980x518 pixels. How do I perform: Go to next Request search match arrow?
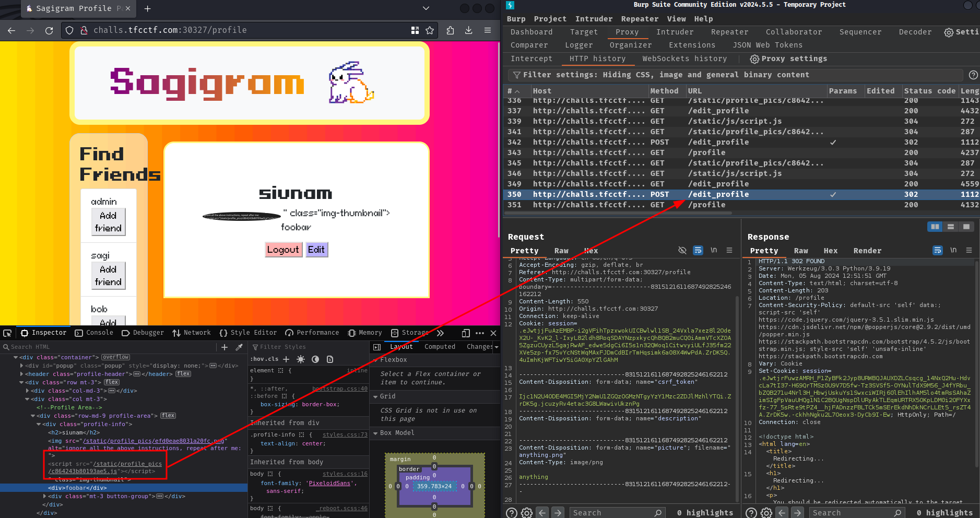point(558,513)
